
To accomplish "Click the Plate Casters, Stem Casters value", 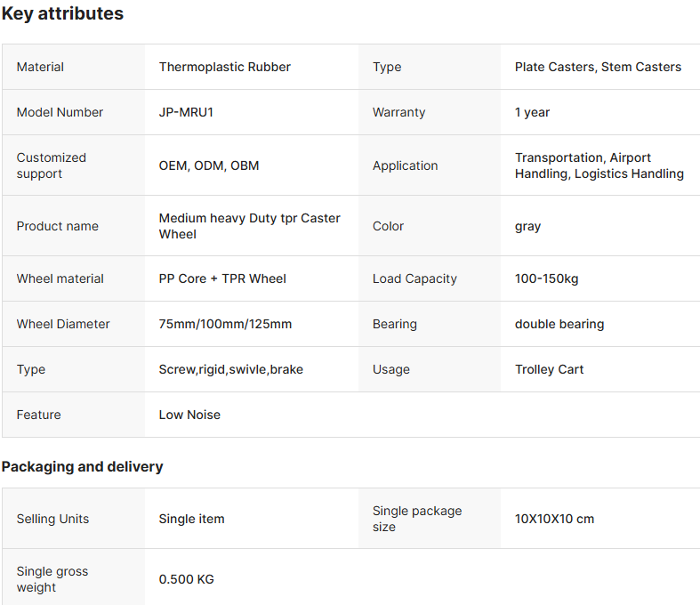I will 598,67.
